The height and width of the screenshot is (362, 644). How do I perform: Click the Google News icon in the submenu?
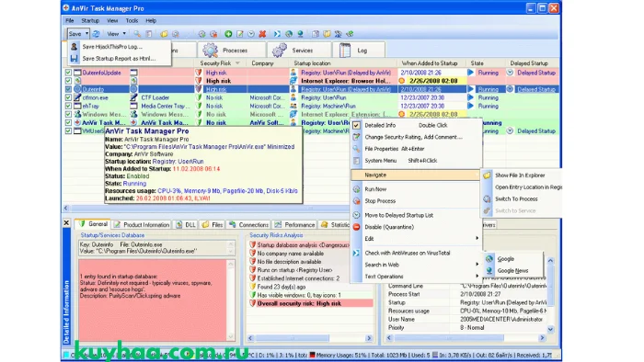point(489,271)
